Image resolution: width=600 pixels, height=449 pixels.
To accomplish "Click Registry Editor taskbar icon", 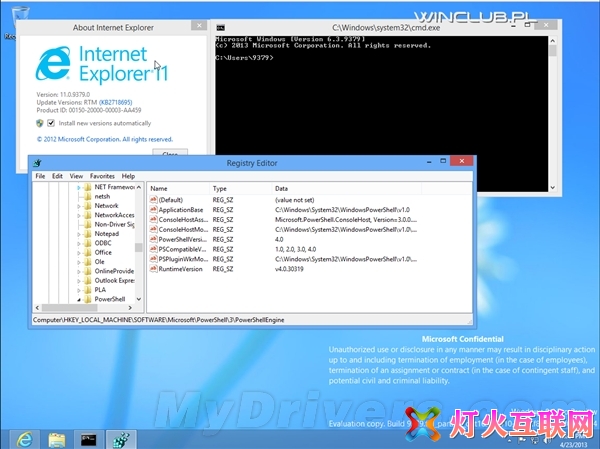I will coord(121,438).
